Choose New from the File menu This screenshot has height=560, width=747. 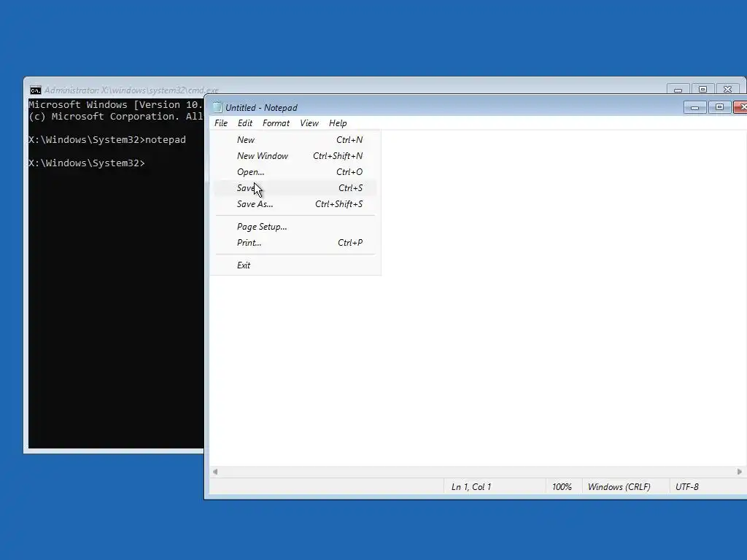click(295, 139)
